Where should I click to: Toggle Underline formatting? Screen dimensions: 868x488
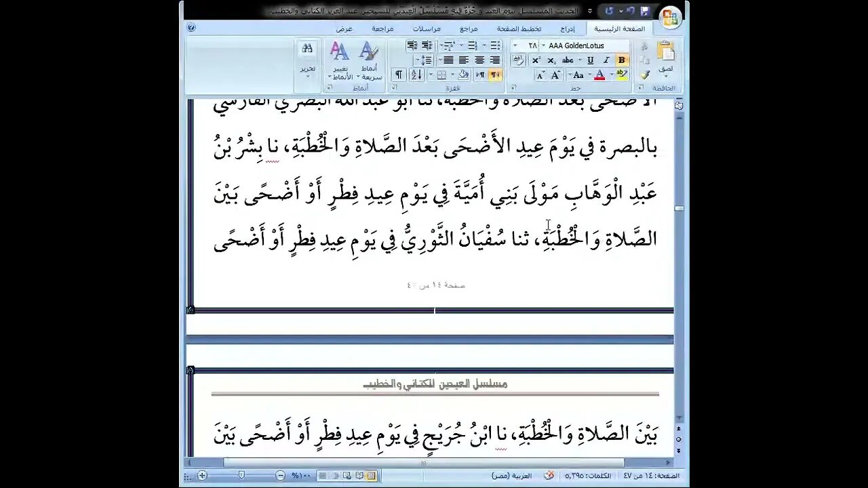tap(591, 60)
